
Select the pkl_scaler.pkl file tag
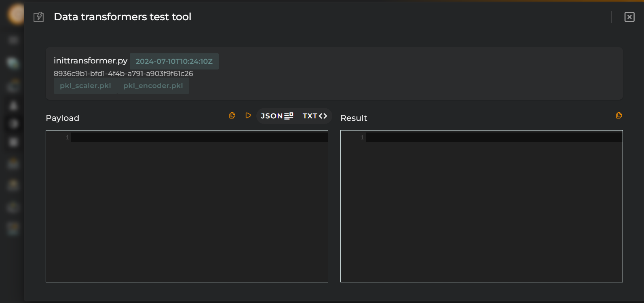pyautogui.click(x=85, y=86)
